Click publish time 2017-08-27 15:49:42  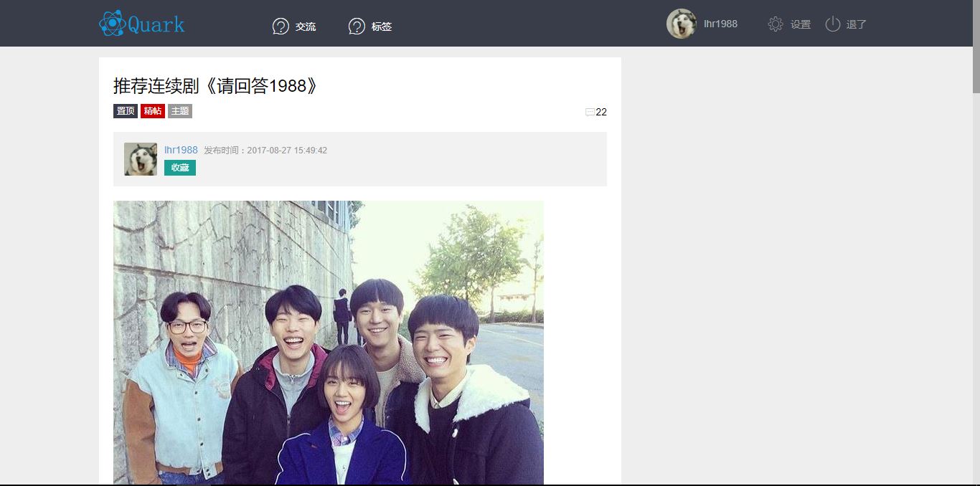coord(287,151)
